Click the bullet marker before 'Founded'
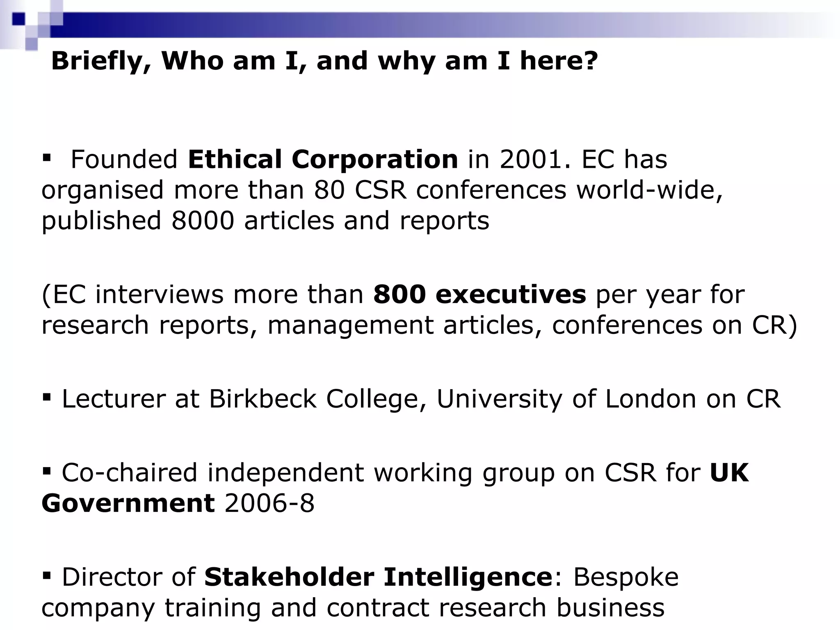 tap(46, 158)
